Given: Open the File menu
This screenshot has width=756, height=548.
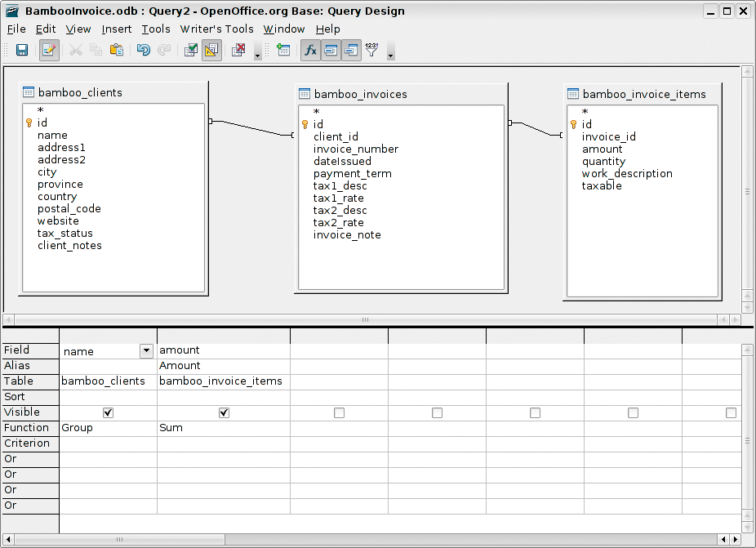Looking at the screenshot, I should tap(16, 29).
